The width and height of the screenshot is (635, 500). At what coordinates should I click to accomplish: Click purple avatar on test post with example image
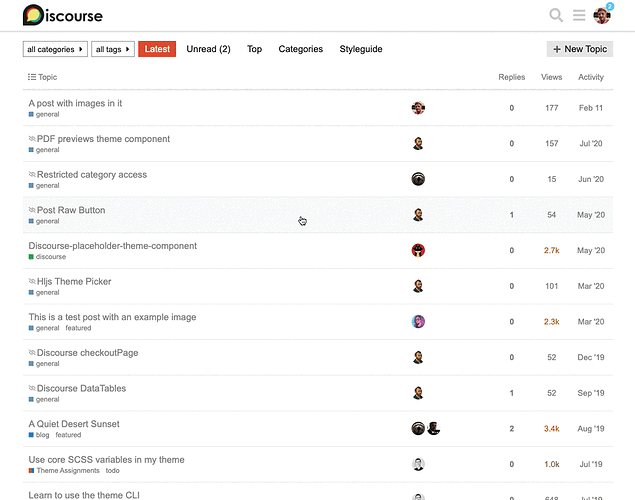[x=418, y=321]
